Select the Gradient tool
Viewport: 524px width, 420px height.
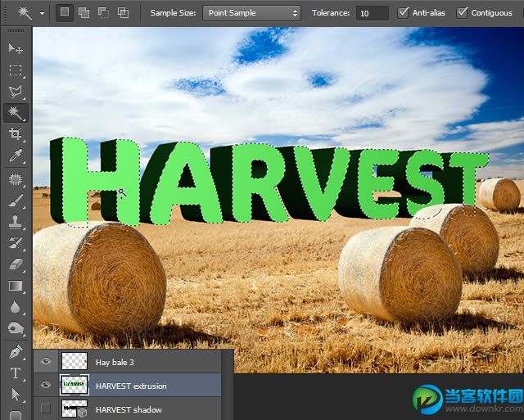pyautogui.click(x=16, y=286)
